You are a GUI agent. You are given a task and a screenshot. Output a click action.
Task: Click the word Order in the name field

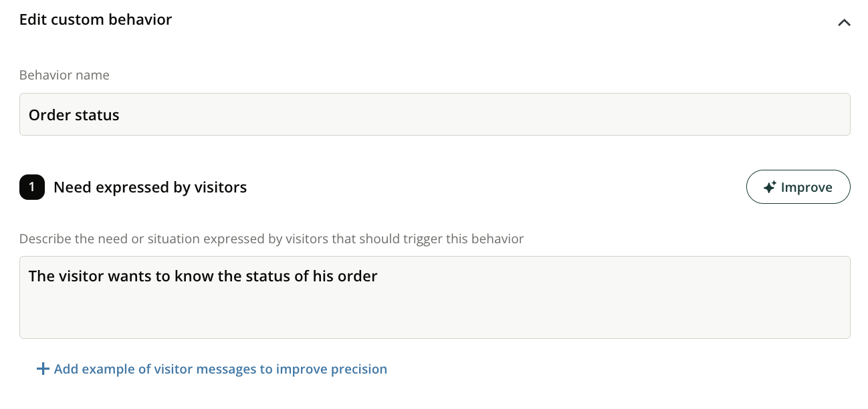pos(47,115)
